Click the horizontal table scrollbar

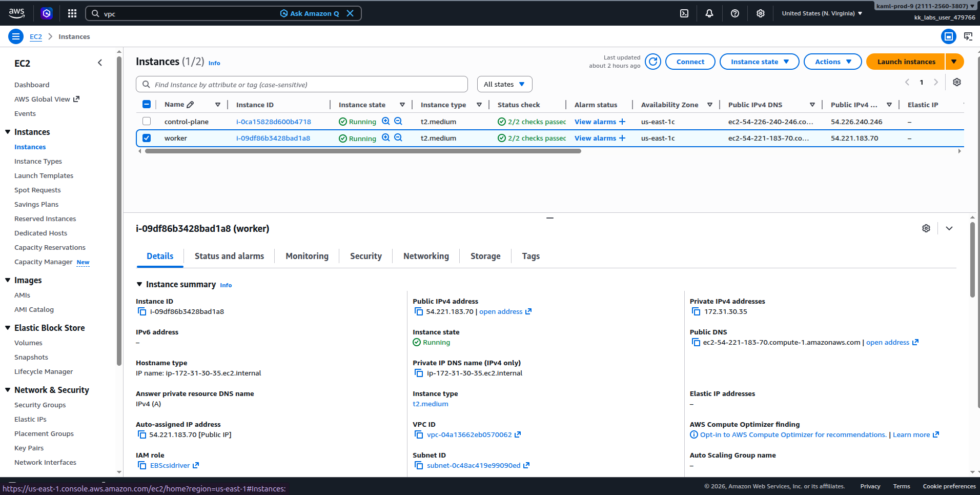[363, 151]
